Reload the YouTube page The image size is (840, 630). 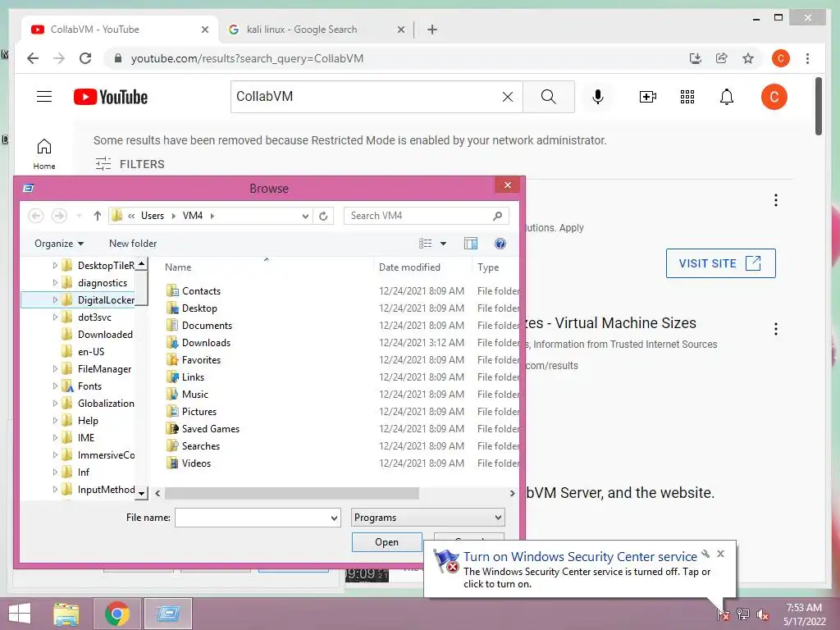coord(85,58)
